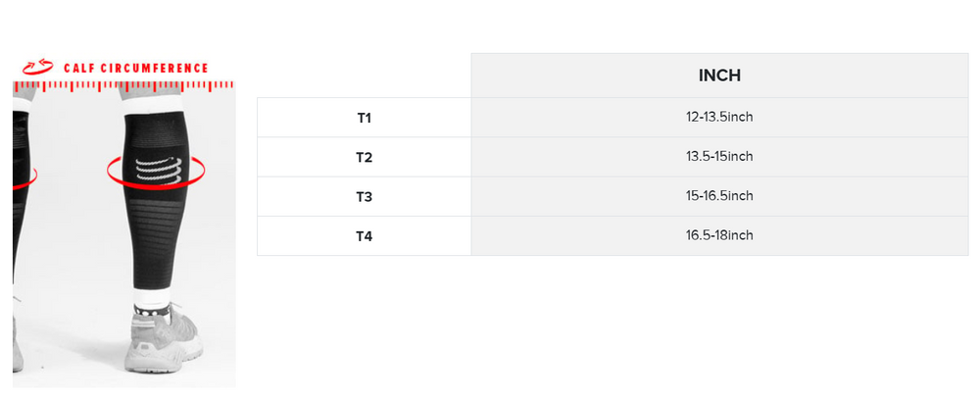This screenshot has width=980, height=404.
Task: Select the T1 size row label
Action: pos(365,118)
